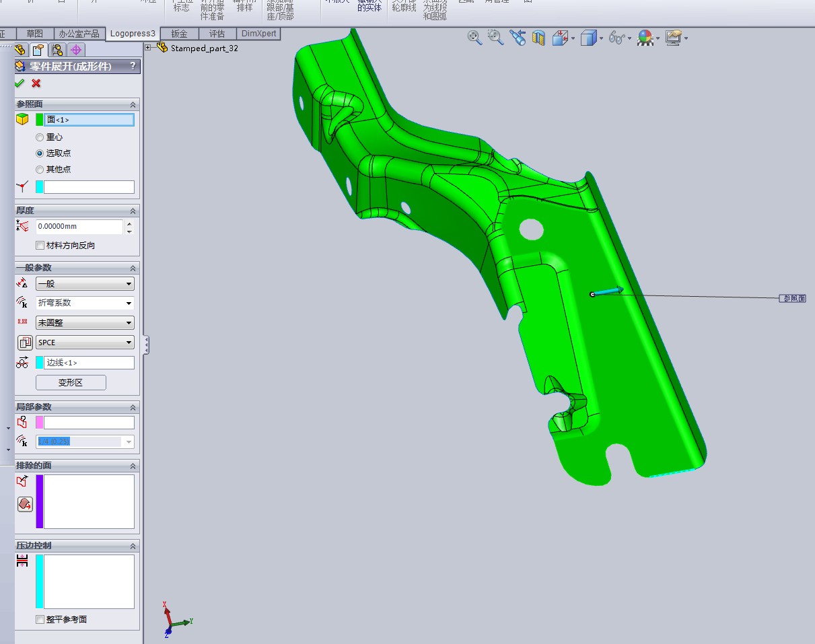Collapse the 参照面 section
This screenshot has width=815, height=644.
pos(133,105)
